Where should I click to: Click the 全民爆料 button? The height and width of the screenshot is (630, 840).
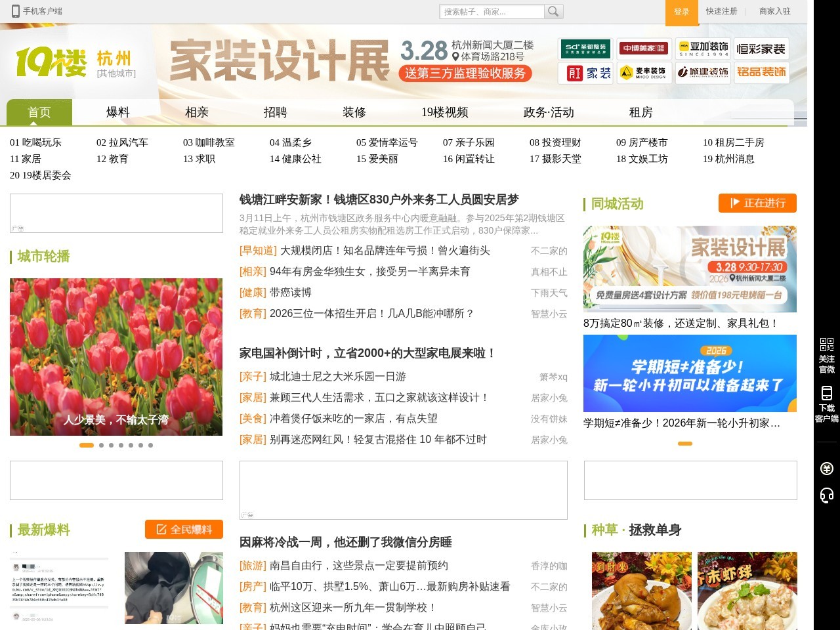coord(184,530)
